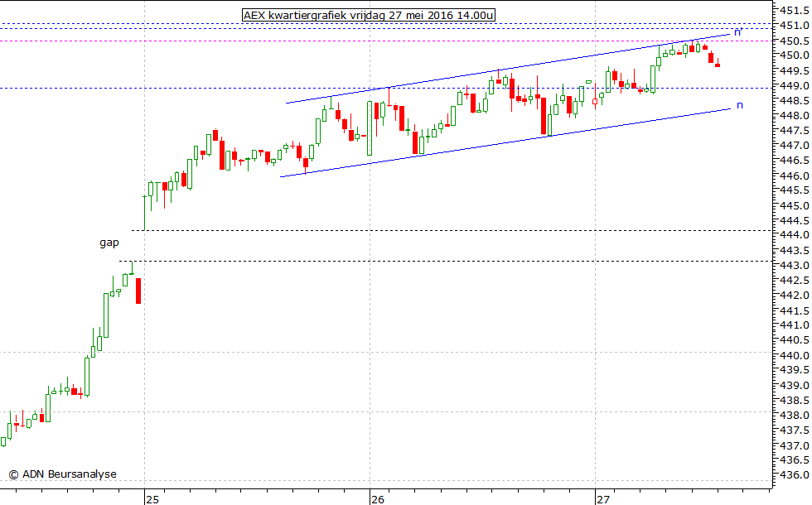812x505 pixels.
Task: Click the price label 445.5 on the axis
Action: (795, 190)
